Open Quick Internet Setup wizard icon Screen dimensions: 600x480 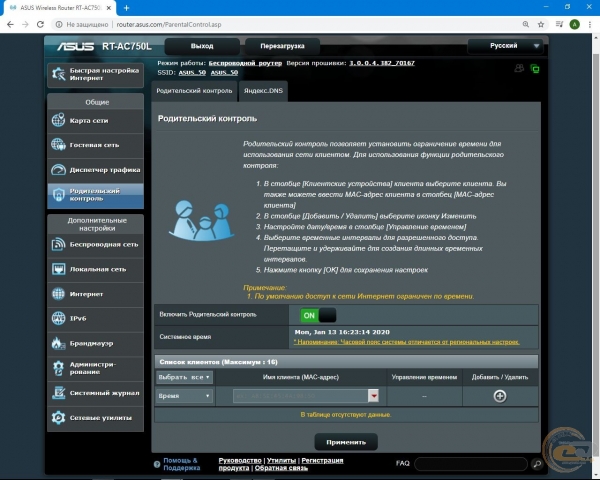pyautogui.click(x=59, y=74)
